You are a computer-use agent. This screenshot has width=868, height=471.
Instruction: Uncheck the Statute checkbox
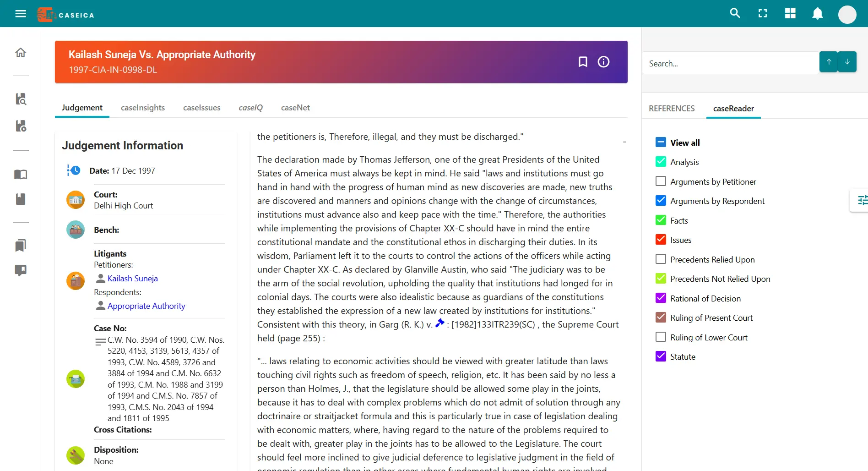point(661,356)
